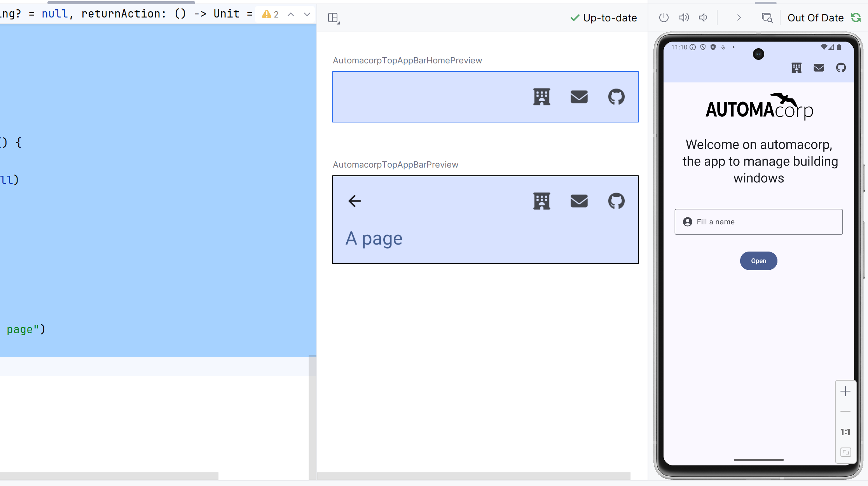
Task: Select AutomacorpTopAppBarPreview tab
Action: tap(395, 164)
